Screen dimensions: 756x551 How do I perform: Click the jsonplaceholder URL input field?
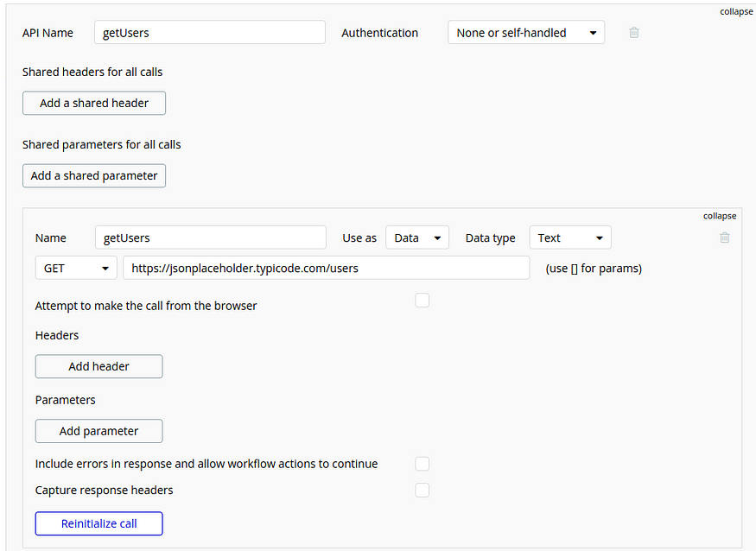coord(327,268)
